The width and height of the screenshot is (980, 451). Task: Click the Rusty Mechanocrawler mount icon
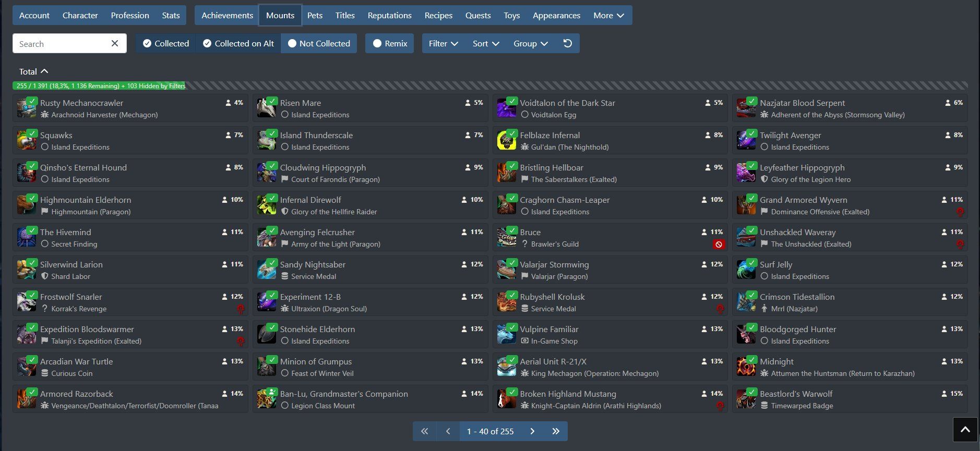pos(27,108)
